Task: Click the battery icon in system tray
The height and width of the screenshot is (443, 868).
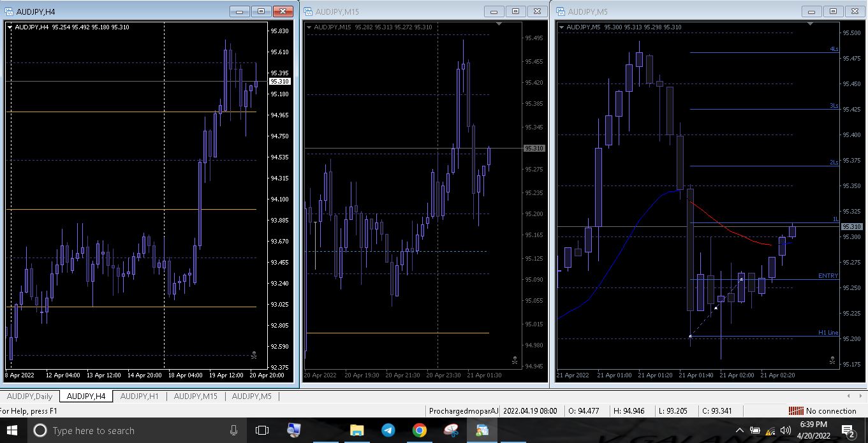Action: click(755, 431)
